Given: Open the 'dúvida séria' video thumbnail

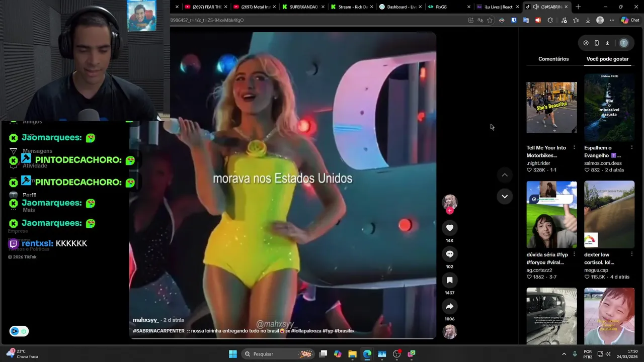Looking at the screenshot, I should pos(551,214).
